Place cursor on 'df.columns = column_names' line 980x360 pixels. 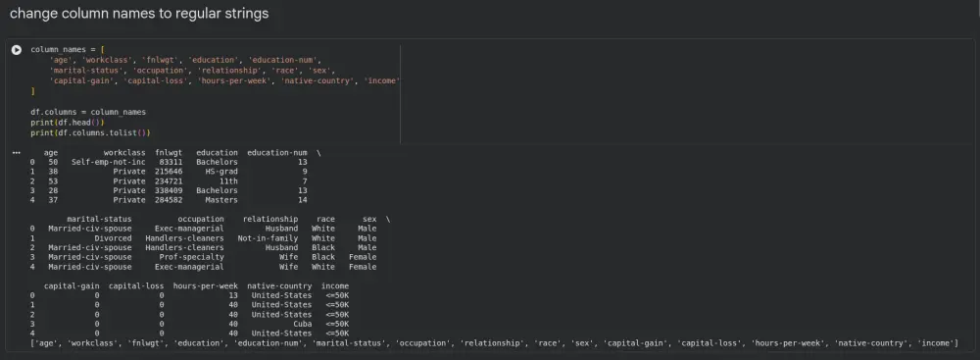click(88, 112)
